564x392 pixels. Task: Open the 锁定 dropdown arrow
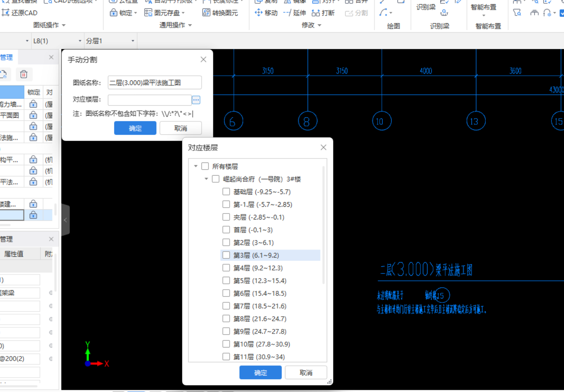[135, 13]
